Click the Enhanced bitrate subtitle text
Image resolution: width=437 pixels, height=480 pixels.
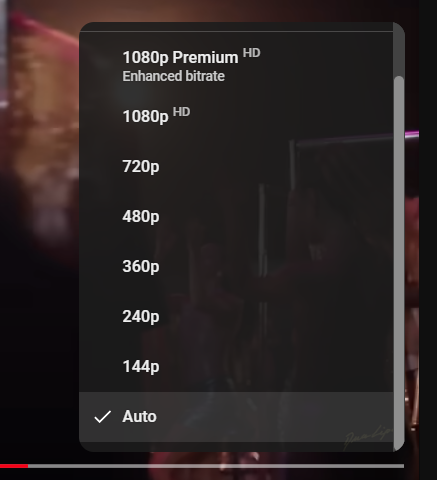173,76
